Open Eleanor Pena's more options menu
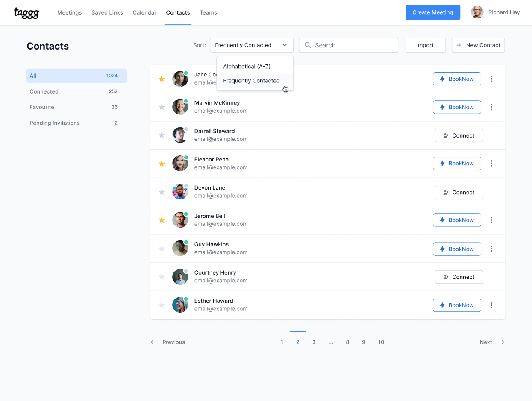532x401 pixels. click(x=491, y=164)
